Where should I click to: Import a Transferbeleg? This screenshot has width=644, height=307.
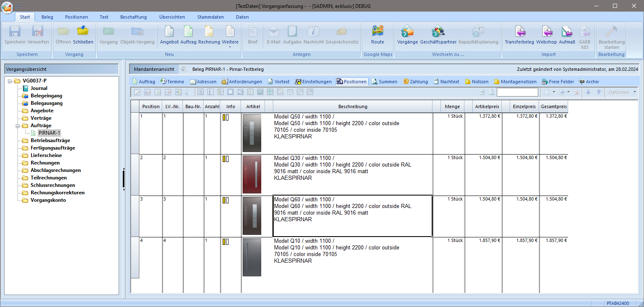(519, 32)
